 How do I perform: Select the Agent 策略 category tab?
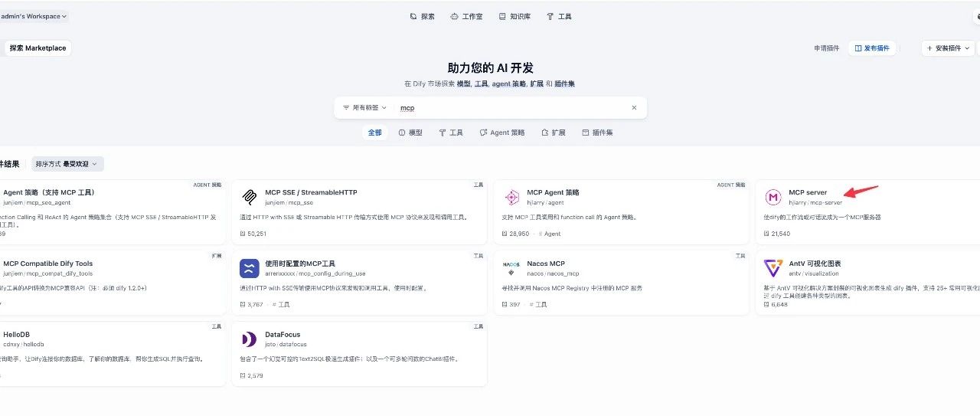point(502,133)
